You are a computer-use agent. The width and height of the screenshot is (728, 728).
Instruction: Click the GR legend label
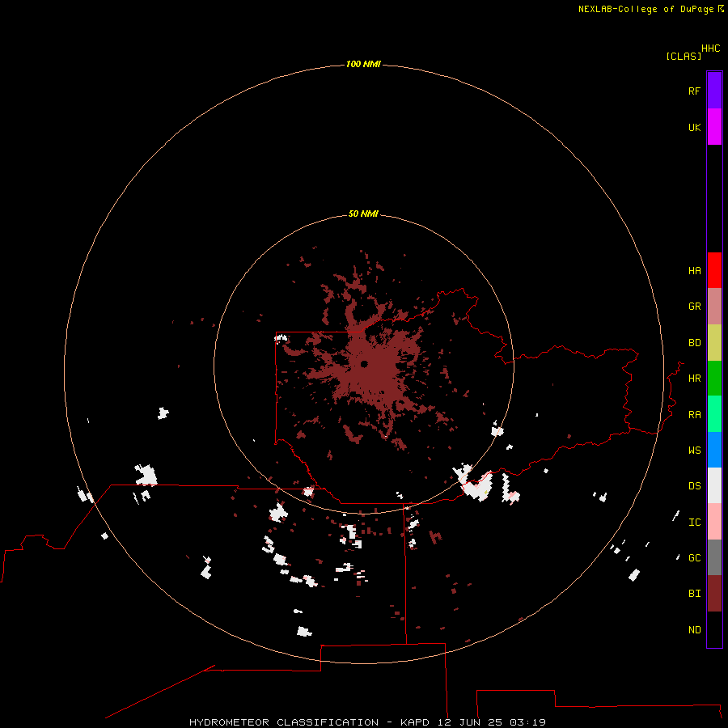tap(694, 307)
